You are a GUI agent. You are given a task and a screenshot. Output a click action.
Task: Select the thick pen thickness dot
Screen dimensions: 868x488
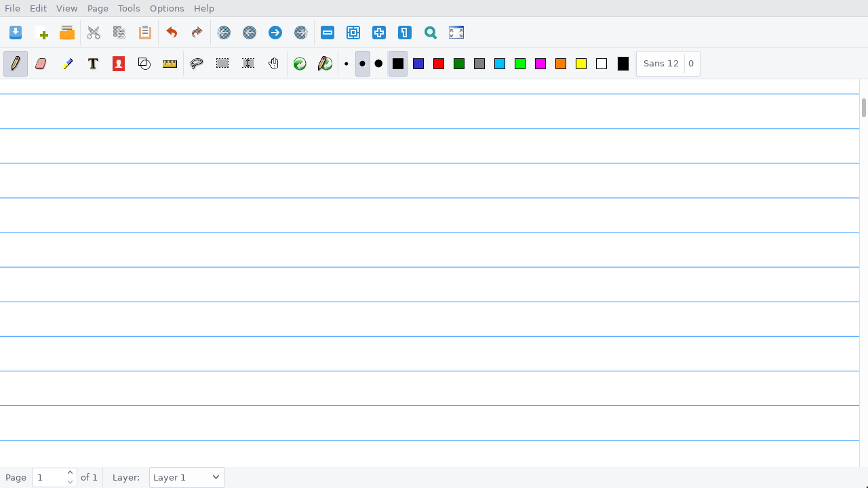tap(378, 64)
